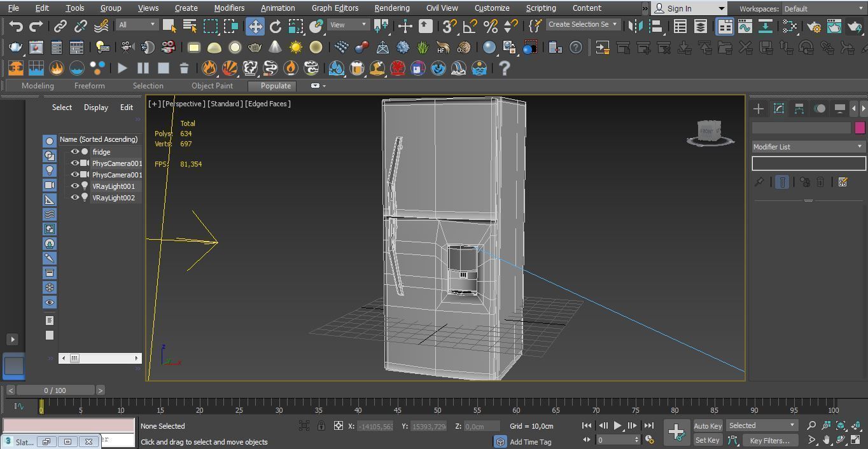Click the Sun light icon in toolbar
Screen dimensions: 868x449
(296, 48)
